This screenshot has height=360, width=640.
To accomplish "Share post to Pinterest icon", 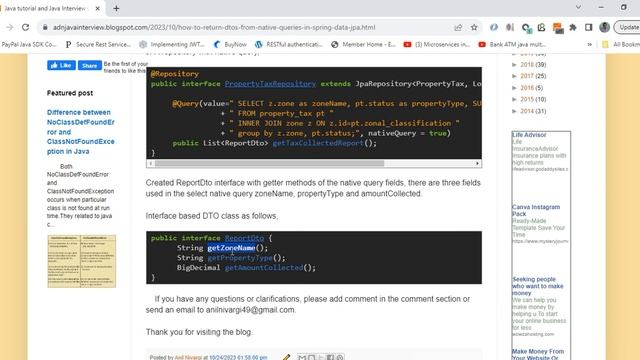I will click(340, 358).
